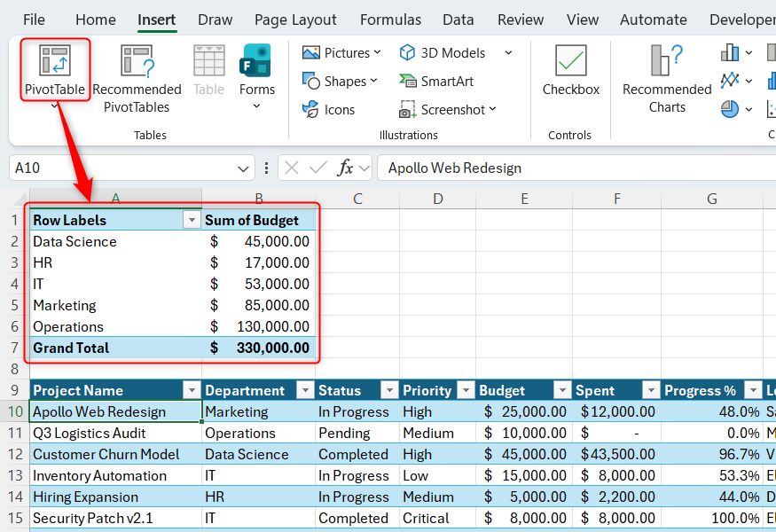
Task: Open the Page Layout tab
Action: [x=295, y=20]
